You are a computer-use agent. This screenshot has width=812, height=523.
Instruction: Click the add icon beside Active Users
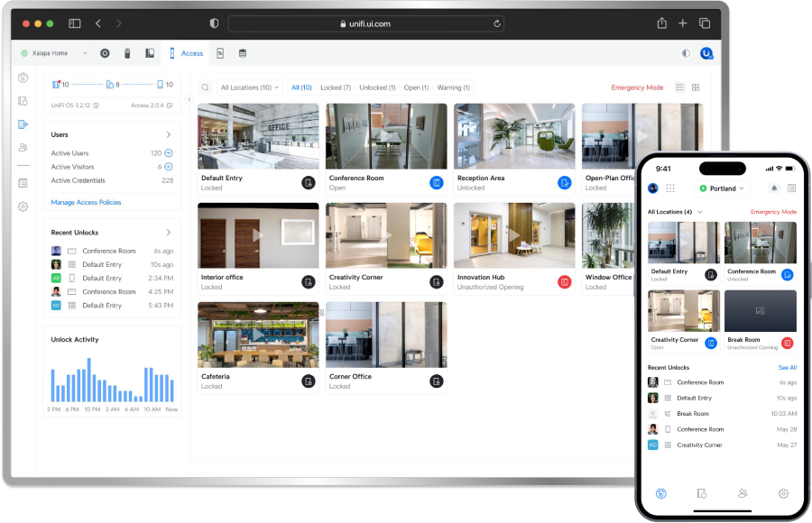click(x=169, y=153)
